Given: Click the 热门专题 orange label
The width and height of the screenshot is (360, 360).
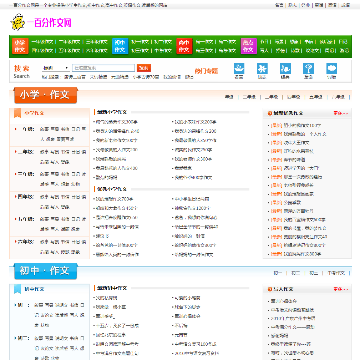Looking at the screenshot, I should [x=206, y=71].
